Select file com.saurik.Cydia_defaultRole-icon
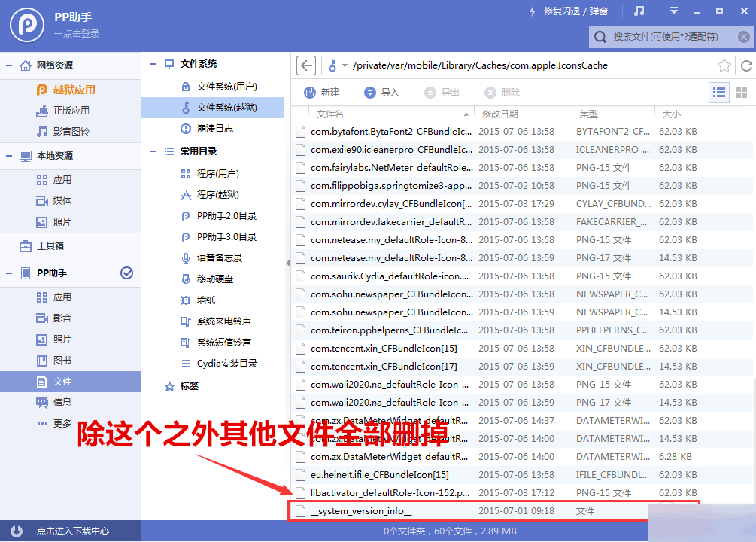756x542 pixels. (523, 276)
